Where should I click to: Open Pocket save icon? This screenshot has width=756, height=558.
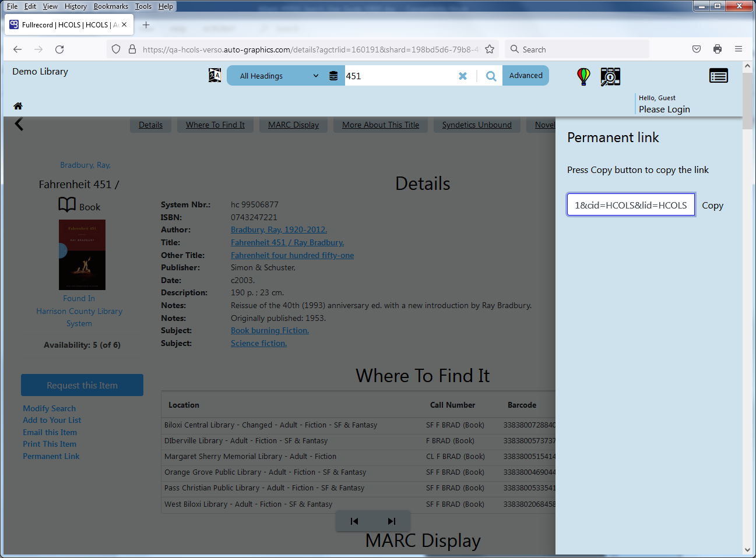tap(697, 49)
